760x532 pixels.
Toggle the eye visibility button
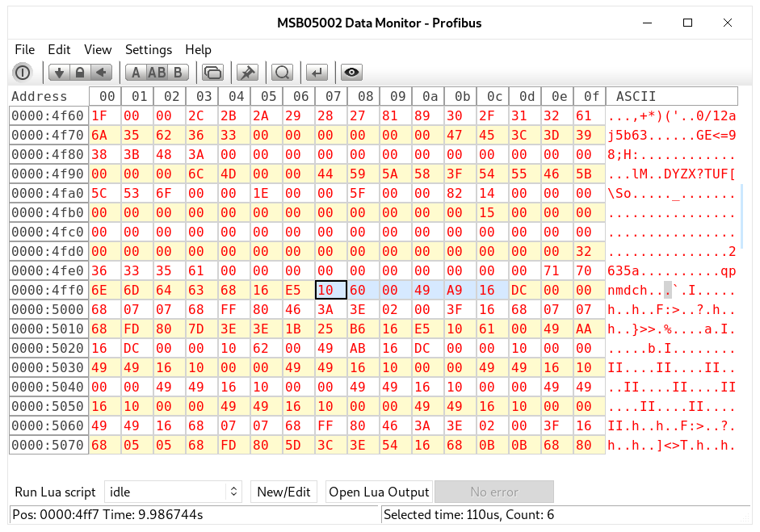tap(351, 73)
